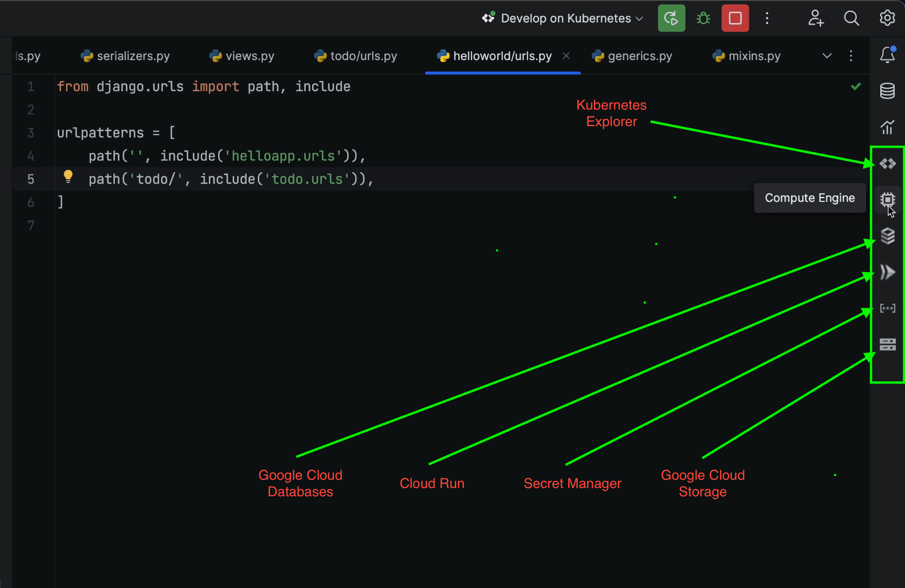Click the green inspection checkmark in editor
Screen dimensions: 905x588
(855, 87)
